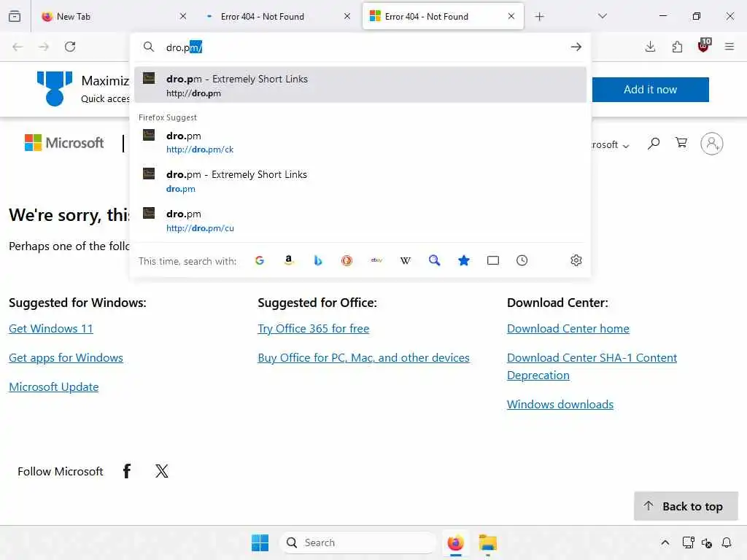Search with the magnifier search engine icon
Screen dimensions: 747x560
coord(435,260)
